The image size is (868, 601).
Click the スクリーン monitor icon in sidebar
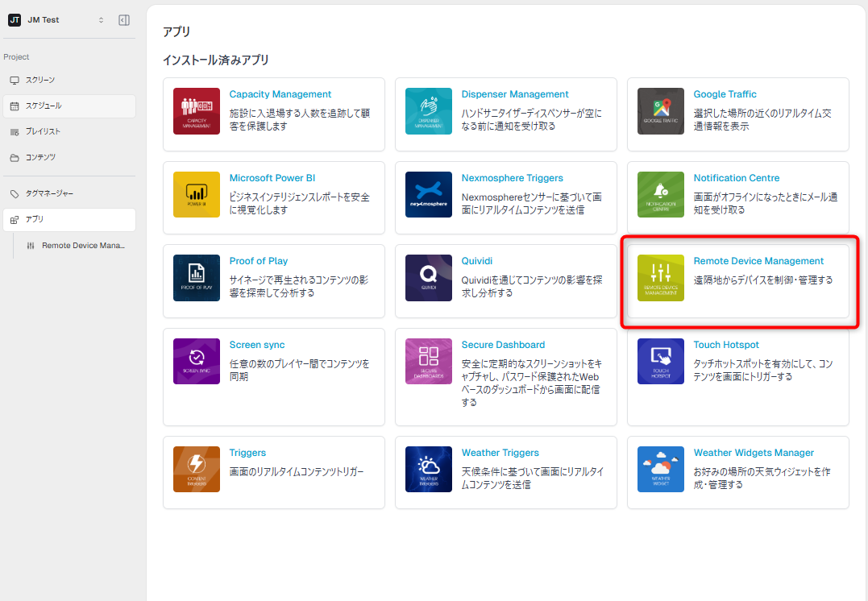pos(15,81)
